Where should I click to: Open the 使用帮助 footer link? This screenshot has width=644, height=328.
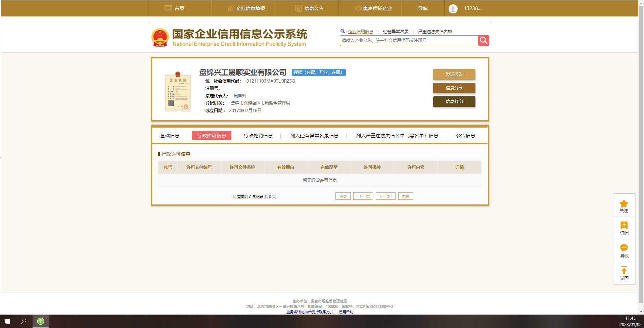coord(346,312)
